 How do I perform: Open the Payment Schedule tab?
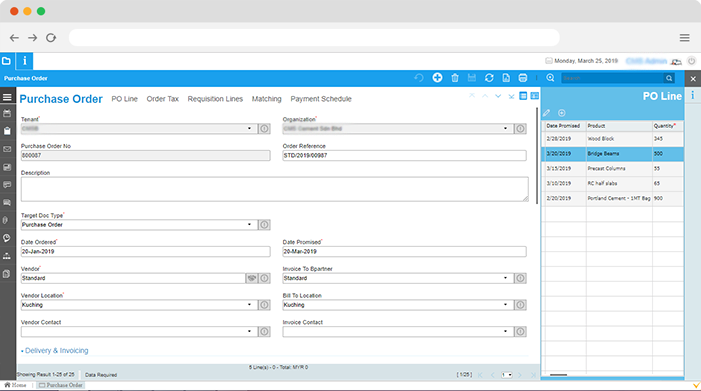pyautogui.click(x=321, y=99)
